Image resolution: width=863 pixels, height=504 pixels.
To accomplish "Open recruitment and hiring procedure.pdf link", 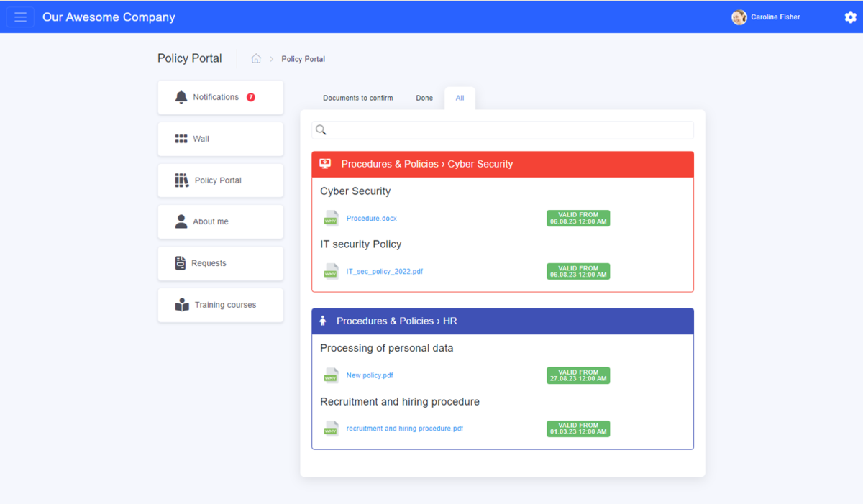I will click(x=405, y=429).
